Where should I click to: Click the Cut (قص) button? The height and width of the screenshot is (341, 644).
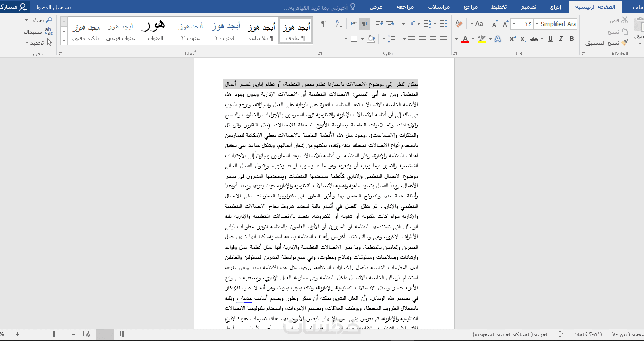(619, 20)
